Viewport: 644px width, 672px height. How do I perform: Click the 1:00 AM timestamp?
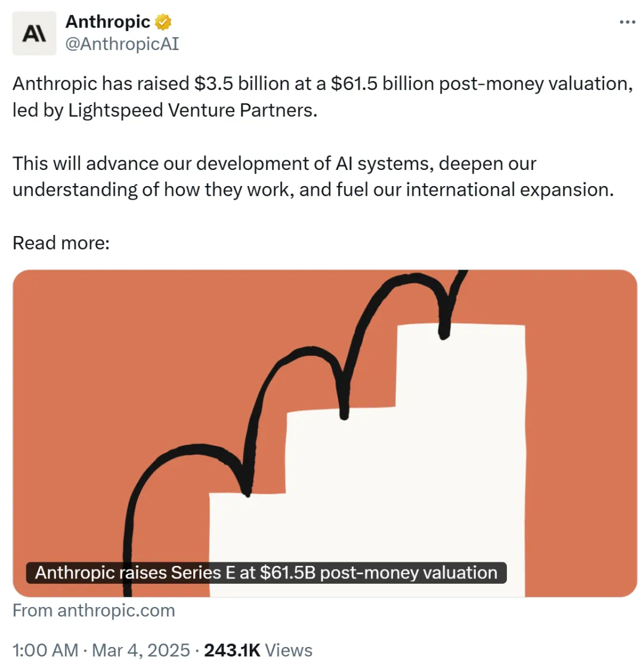[x=45, y=650]
